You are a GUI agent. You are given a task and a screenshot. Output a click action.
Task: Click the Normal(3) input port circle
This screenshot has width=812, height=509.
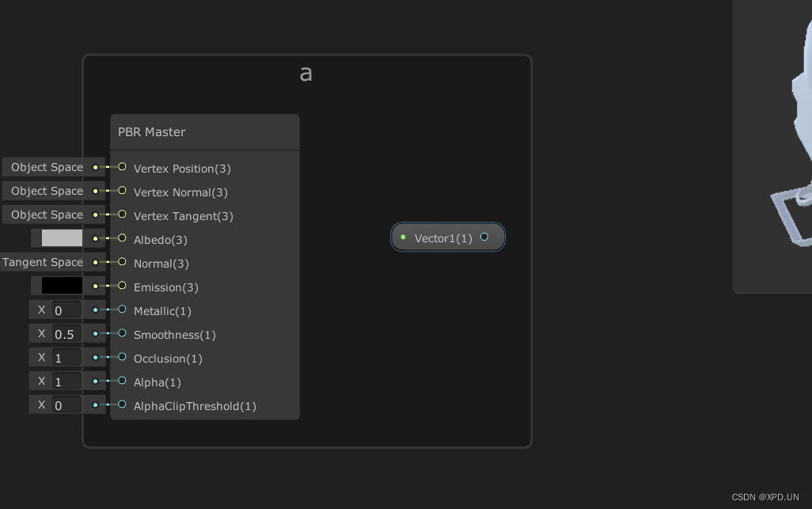122,262
